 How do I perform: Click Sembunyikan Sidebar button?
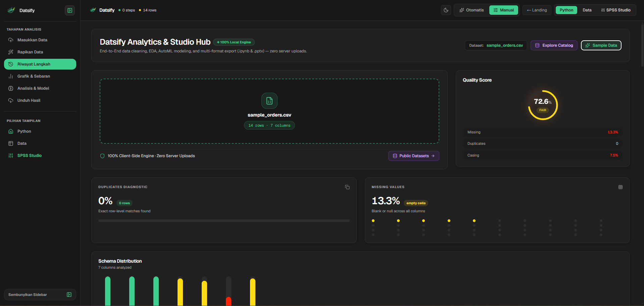coord(40,295)
